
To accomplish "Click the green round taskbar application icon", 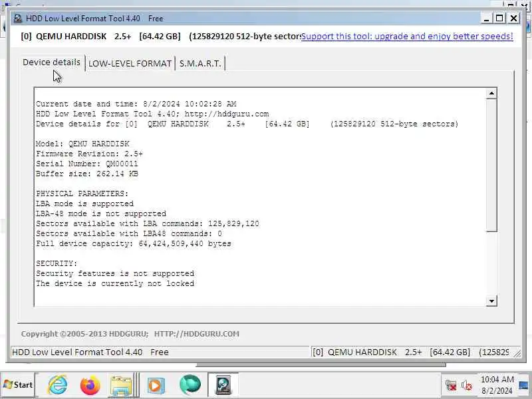I will (190, 385).
